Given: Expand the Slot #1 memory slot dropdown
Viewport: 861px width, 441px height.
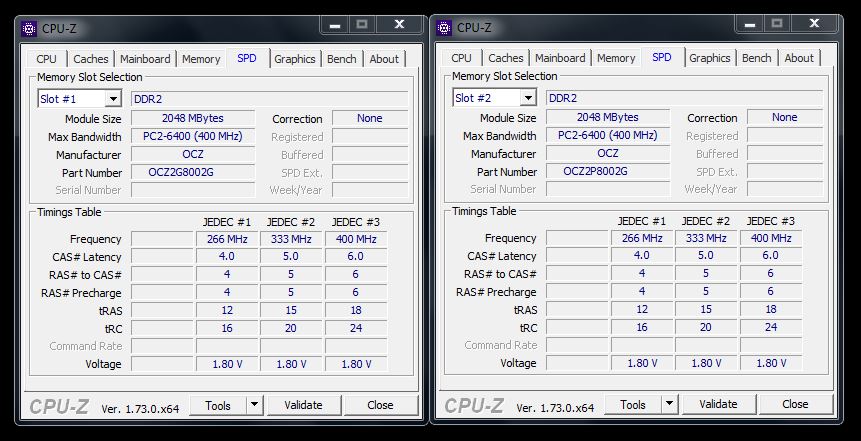Looking at the screenshot, I should coord(113,99).
